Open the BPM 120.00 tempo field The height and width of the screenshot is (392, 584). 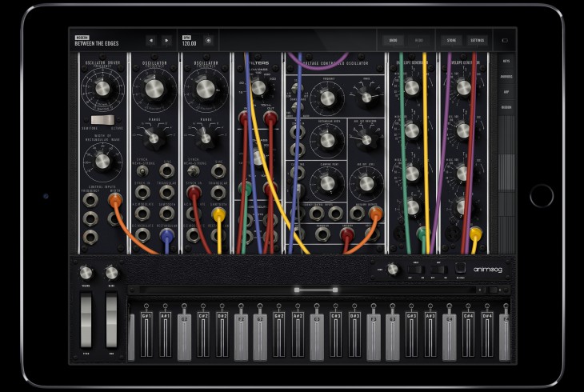[189, 42]
